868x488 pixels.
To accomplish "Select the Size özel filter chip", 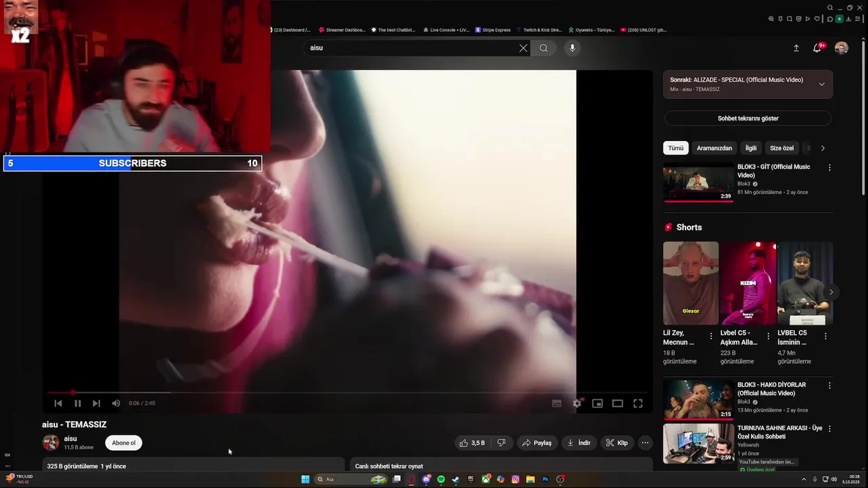I will point(782,148).
